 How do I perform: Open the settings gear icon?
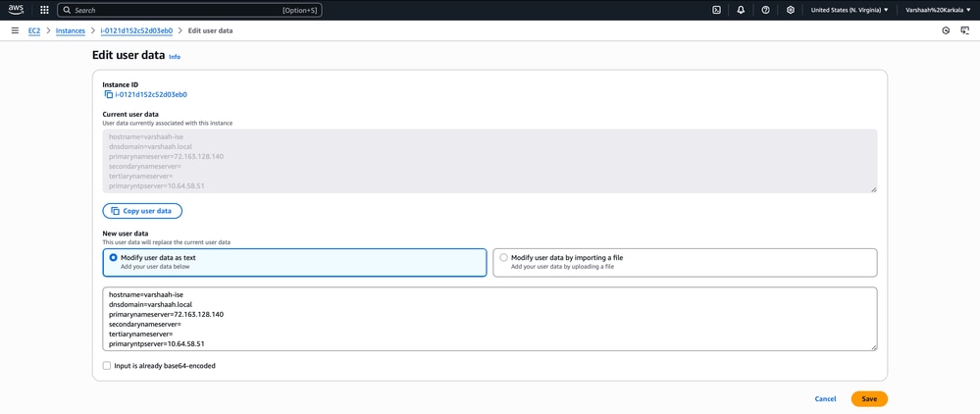click(791, 10)
